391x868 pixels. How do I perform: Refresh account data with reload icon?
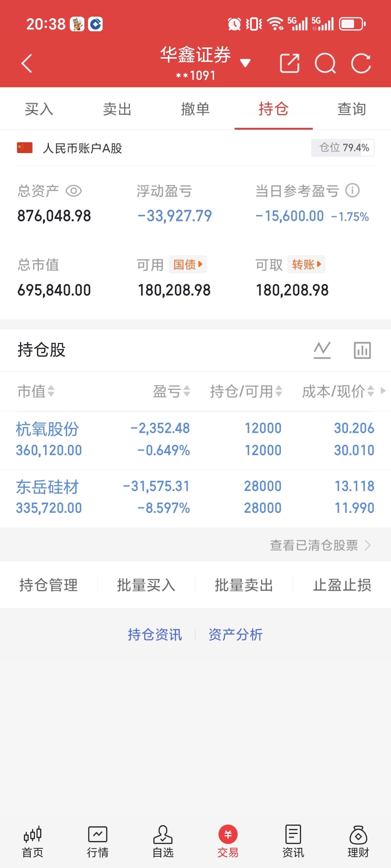click(x=361, y=63)
